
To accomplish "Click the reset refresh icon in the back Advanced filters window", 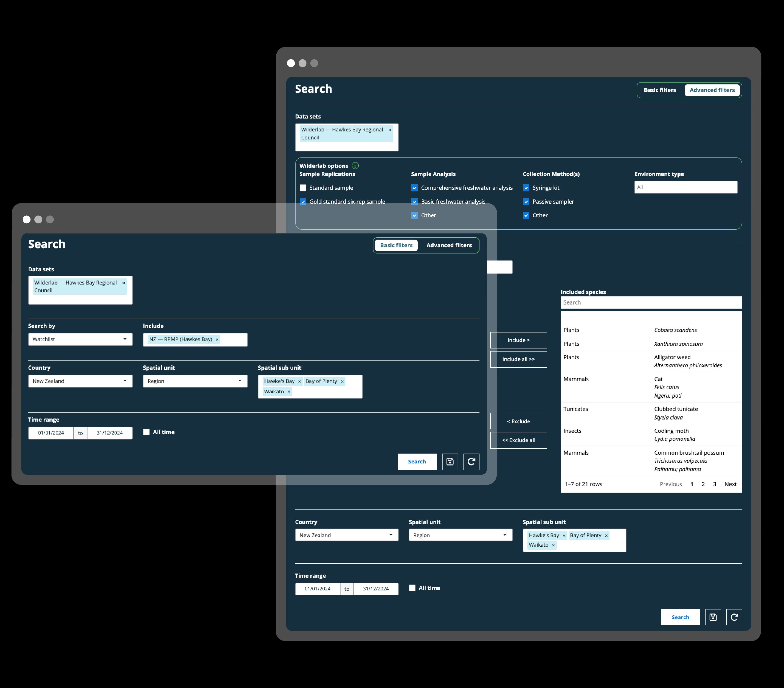I will click(734, 617).
